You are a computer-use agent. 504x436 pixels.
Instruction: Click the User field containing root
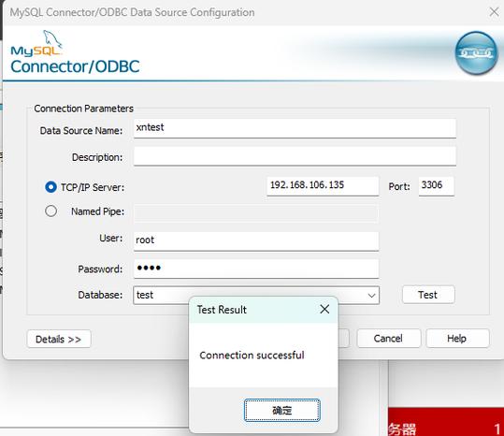pos(256,241)
